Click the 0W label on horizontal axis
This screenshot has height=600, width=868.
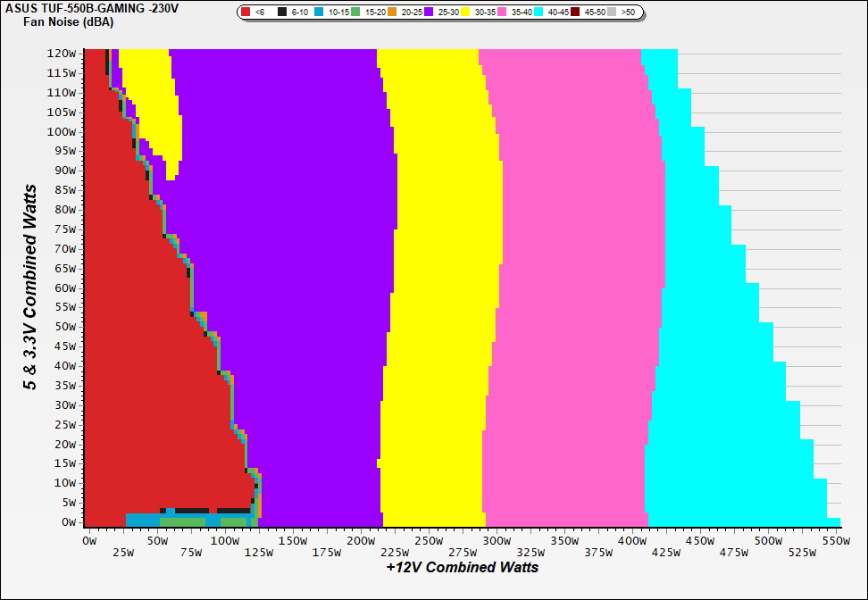tap(88, 541)
